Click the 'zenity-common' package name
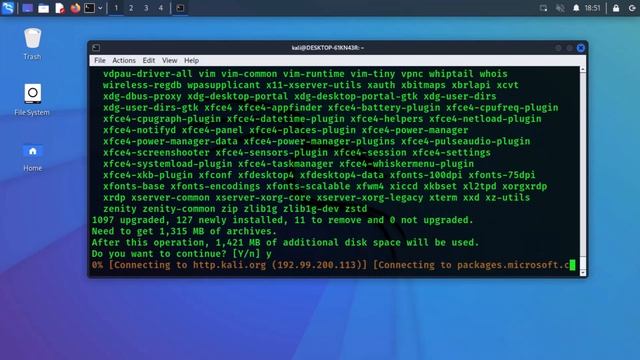 179,209
